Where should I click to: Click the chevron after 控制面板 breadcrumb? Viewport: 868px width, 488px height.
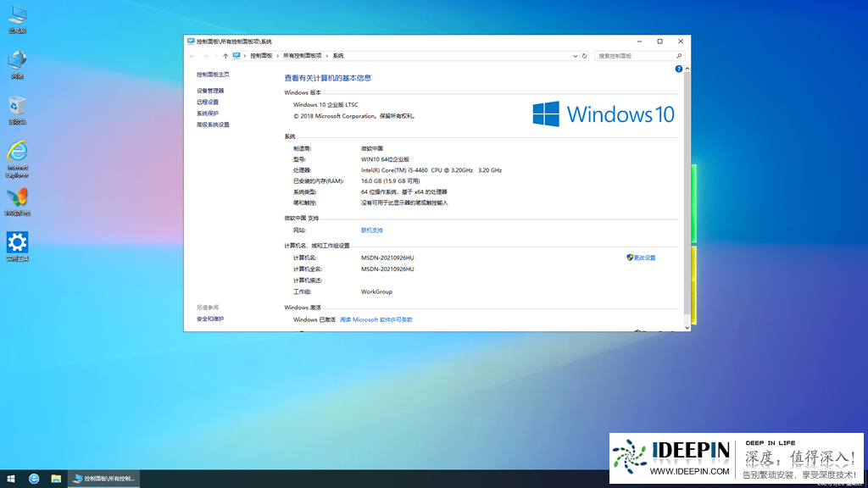[278, 56]
